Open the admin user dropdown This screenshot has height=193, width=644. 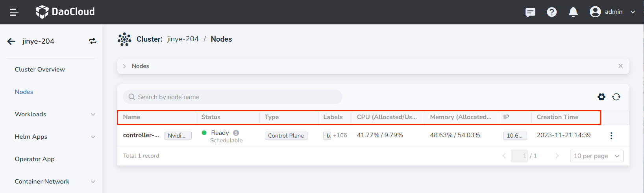(613, 12)
